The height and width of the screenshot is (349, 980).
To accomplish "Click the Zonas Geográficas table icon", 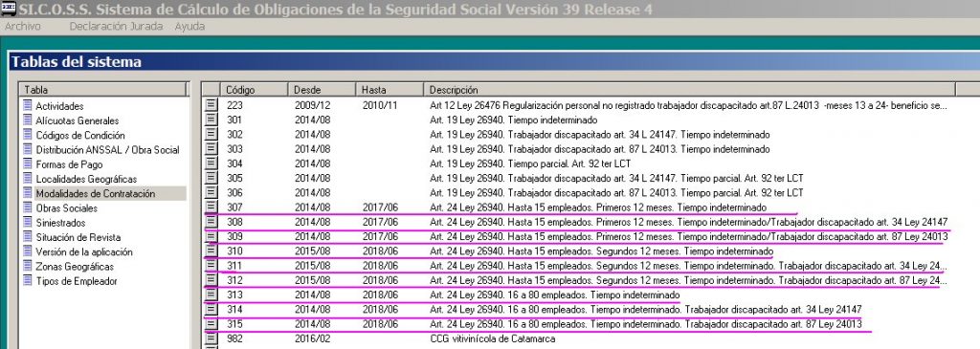I will tap(27, 266).
